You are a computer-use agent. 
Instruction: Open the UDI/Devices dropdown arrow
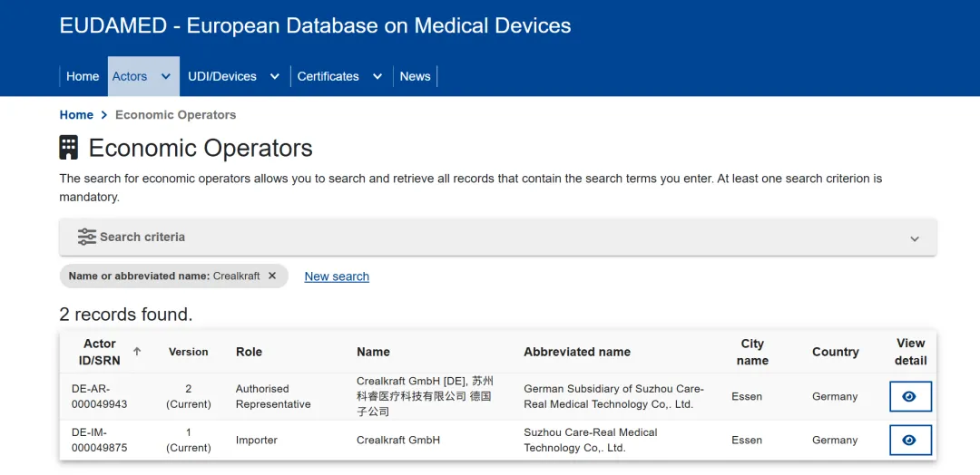(275, 76)
